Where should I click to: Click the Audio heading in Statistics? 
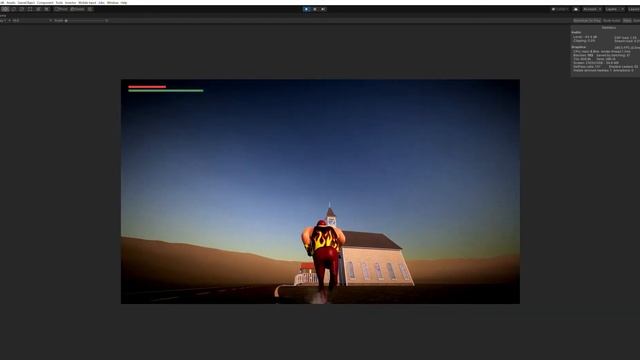point(576,32)
